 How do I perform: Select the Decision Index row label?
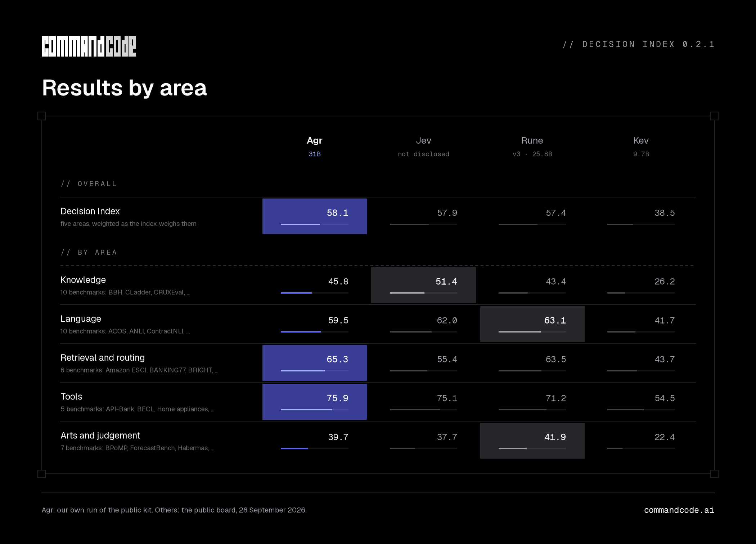pyautogui.click(x=90, y=211)
